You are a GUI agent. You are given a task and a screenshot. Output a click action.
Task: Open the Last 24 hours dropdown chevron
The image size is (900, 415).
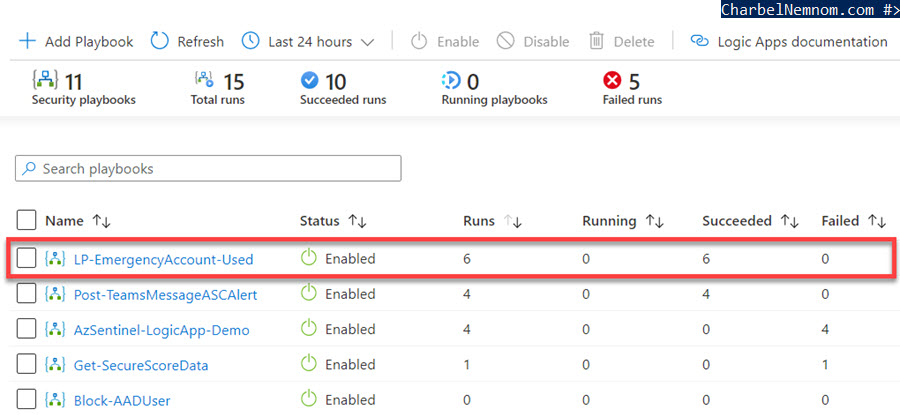[367, 42]
